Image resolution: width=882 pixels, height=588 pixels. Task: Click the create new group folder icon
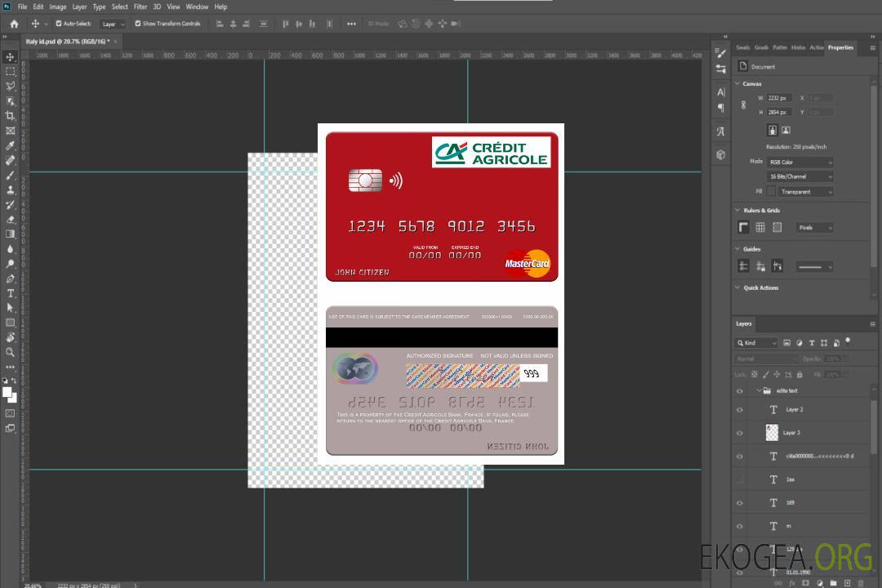[834, 583]
